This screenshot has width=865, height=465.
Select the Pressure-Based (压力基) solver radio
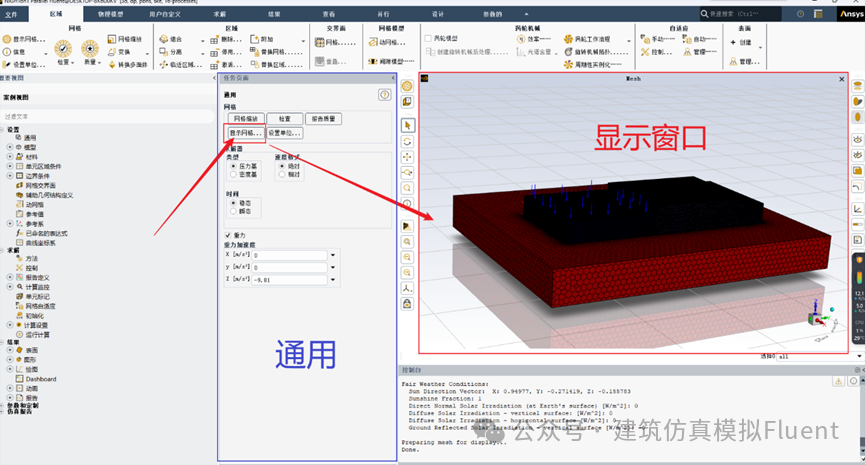[233, 166]
